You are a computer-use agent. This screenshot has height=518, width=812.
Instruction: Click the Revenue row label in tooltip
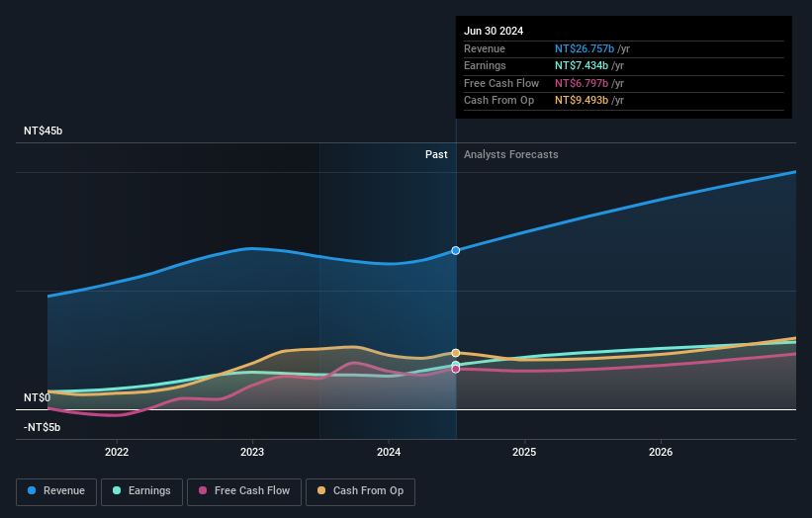(x=485, y=48)
